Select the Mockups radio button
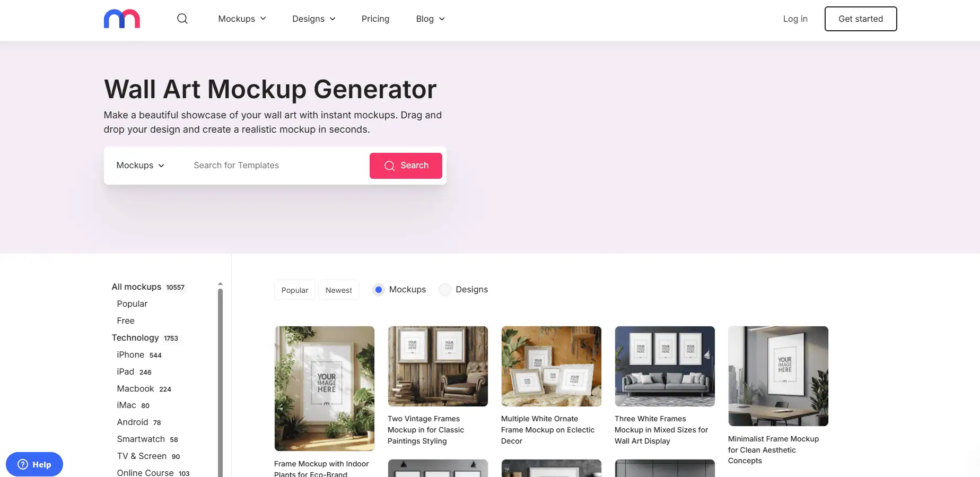 [x=378, y=290]
